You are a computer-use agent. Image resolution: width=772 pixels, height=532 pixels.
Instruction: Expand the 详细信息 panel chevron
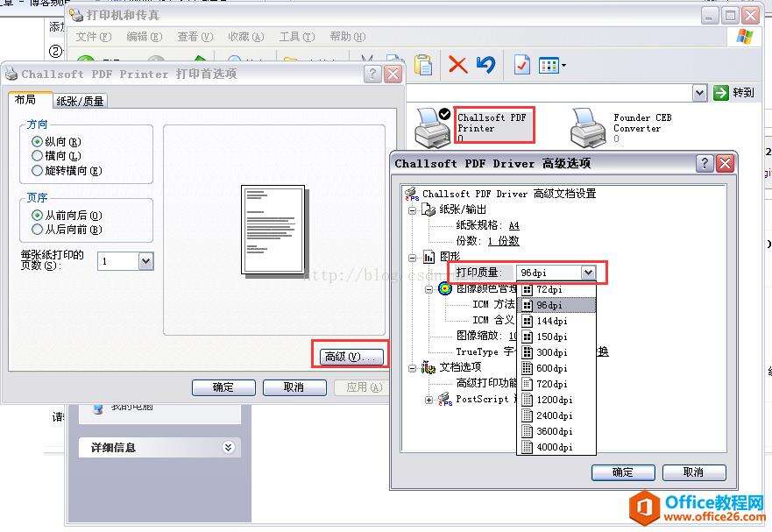coord(228,447)
